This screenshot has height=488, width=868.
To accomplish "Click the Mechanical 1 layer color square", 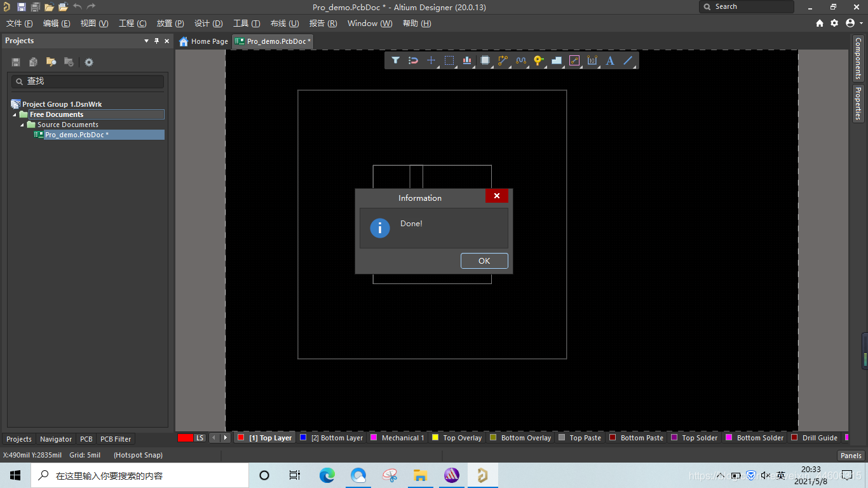I will tap(374, 437).
